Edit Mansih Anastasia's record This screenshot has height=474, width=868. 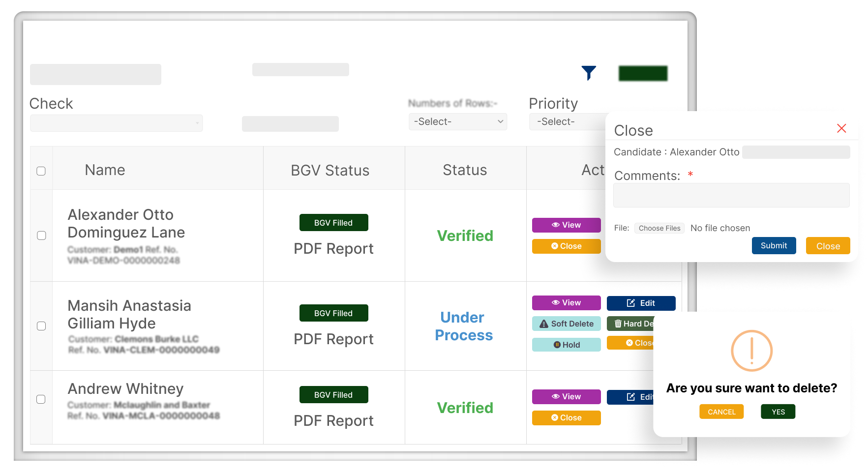pos(640,303)
